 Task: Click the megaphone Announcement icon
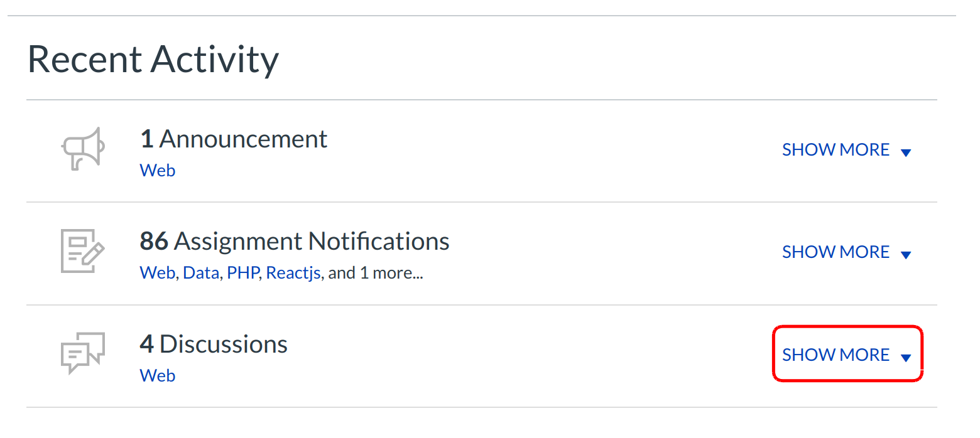pyautogui.click(x=82, y=149)
